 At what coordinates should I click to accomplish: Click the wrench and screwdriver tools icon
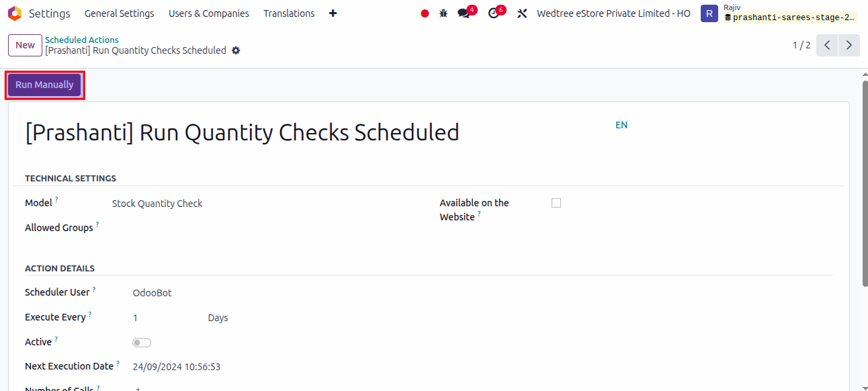pyautogui.click(x=522, y=13)
